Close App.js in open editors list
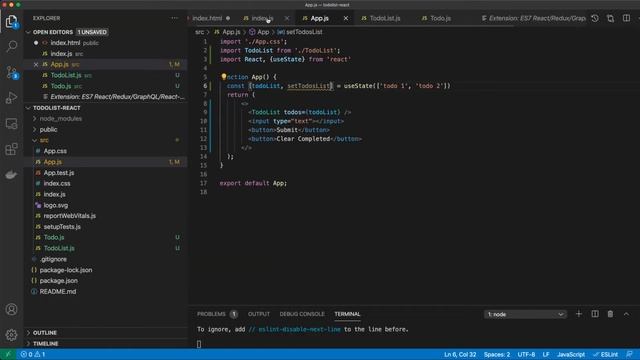Viewport: 640px width, 360px height. point(36,64)
